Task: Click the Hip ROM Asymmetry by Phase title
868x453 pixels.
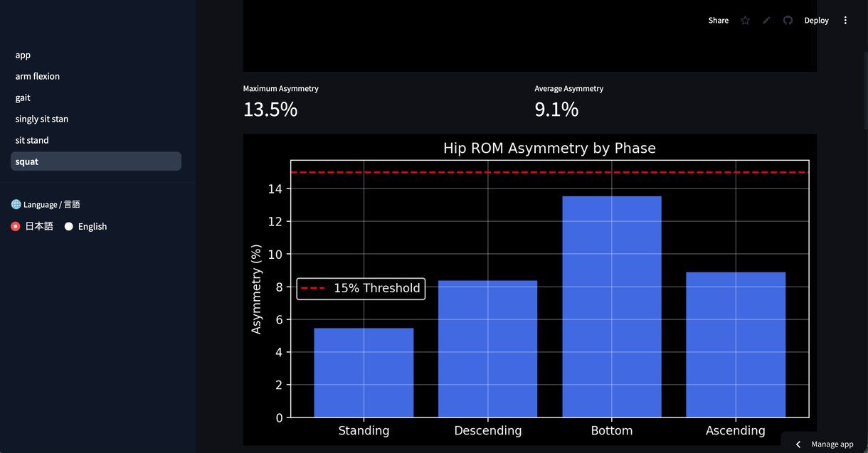Action: [x=549, y=148]
